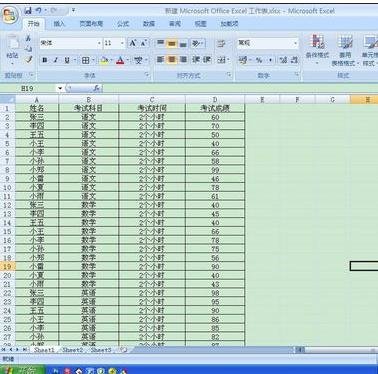Switch to the 页面布局 (Page Layout) tab

coord(91,24)
